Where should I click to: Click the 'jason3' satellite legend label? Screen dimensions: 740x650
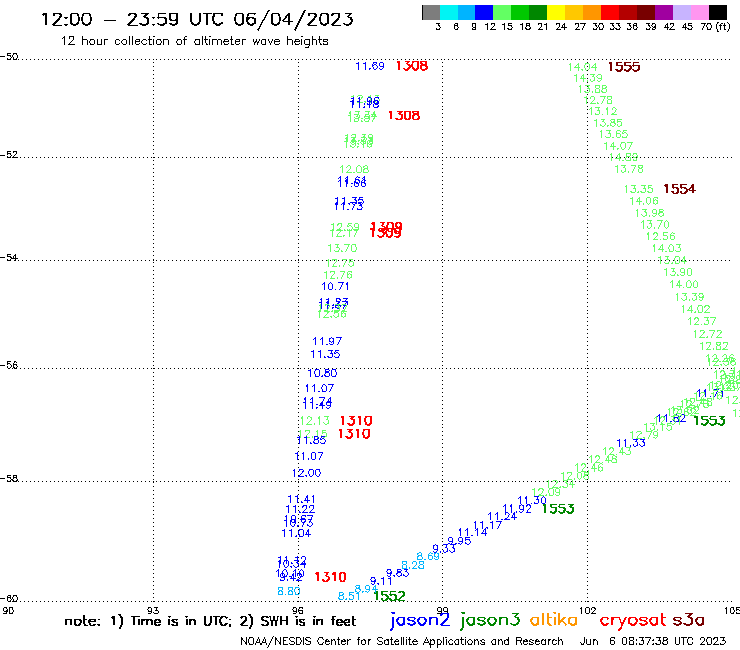click(490, 620)
